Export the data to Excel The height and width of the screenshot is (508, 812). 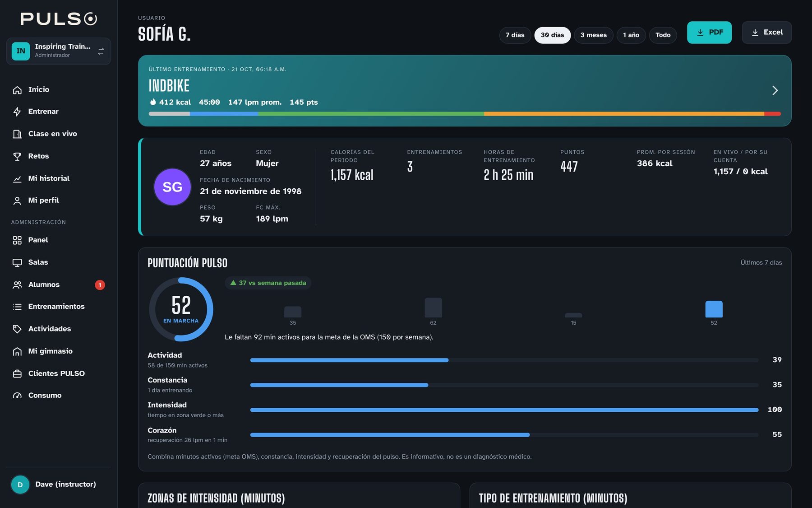tap(766, 33)
